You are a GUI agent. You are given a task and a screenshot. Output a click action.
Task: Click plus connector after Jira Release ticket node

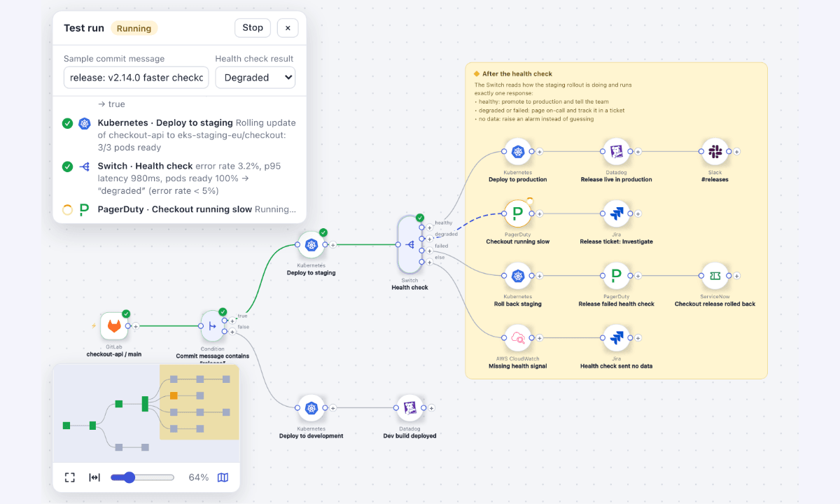coord(638,213)
